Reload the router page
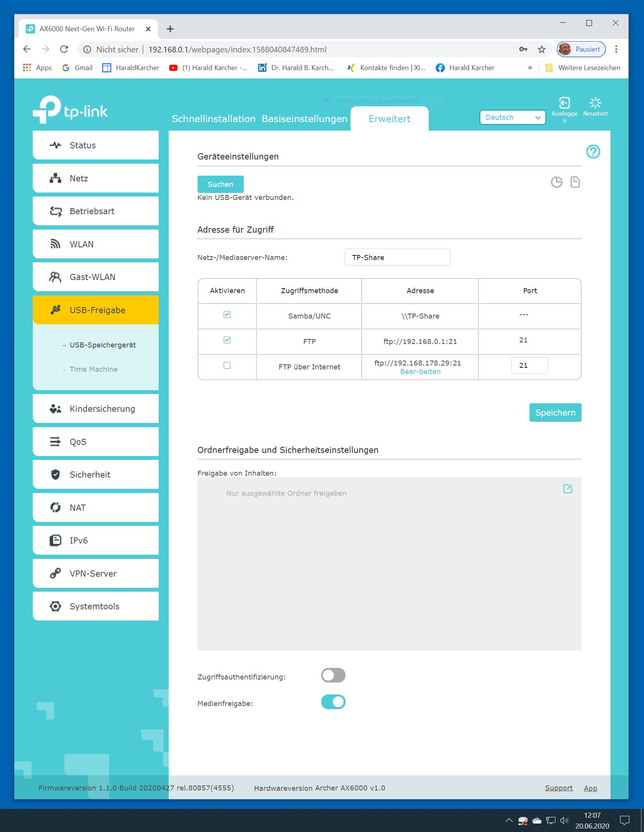Viewport: 644px width, 832px height. pos(64,49)
